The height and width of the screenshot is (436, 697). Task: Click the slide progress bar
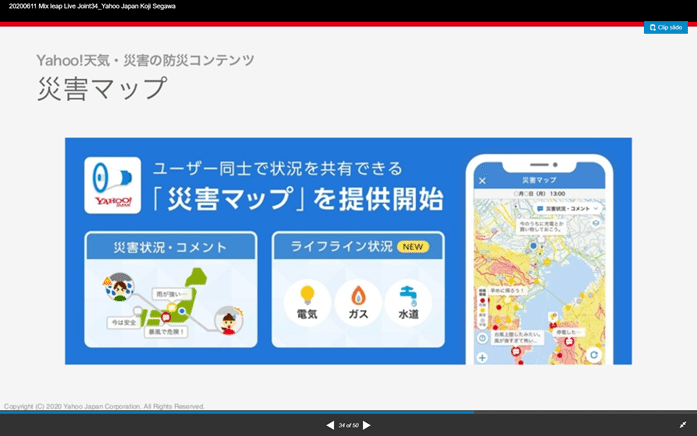[348, 412]
